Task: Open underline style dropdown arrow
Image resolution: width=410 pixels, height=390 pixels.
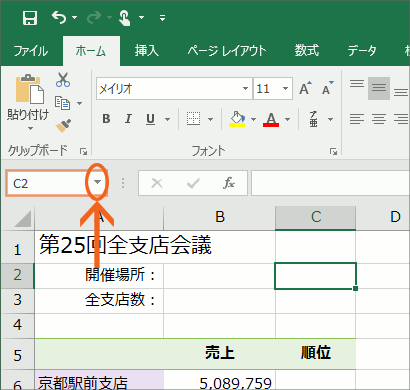Action: (x=167, y=119)
